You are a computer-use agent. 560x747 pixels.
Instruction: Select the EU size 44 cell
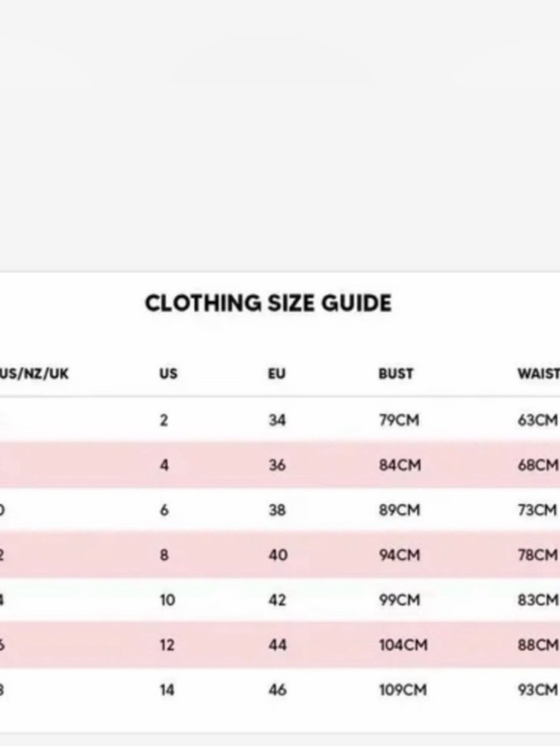click(278, 645)
